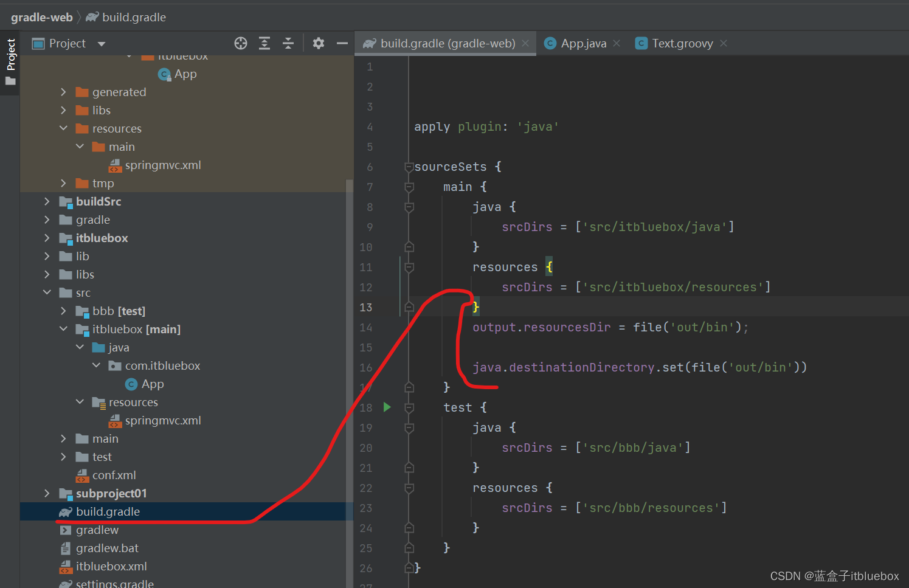Select App class under com.itbluebox
Viewport: 909px width, 588px height.
pyautogui.click(x=153, y=384)
